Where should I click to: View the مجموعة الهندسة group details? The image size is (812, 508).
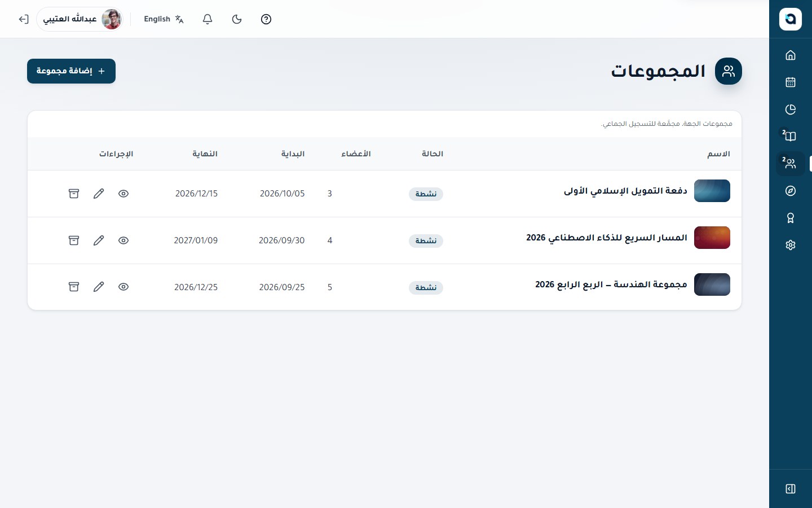point(123,287)
